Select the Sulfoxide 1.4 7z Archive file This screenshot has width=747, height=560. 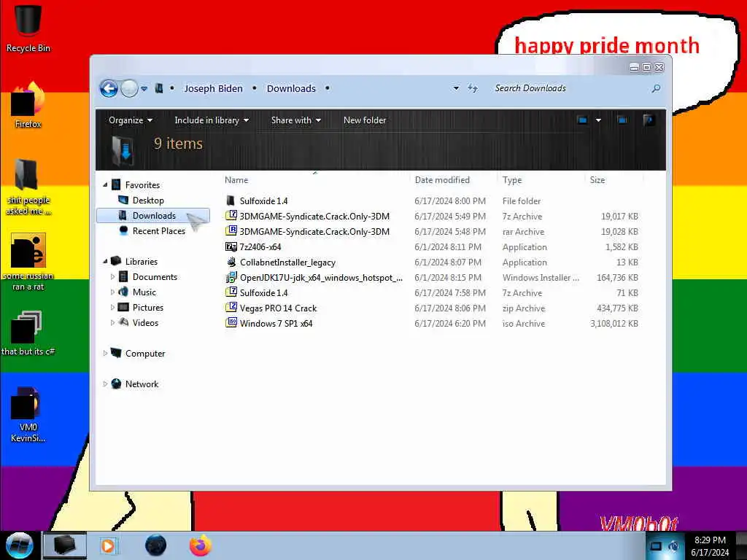click(x=263, y=293)
